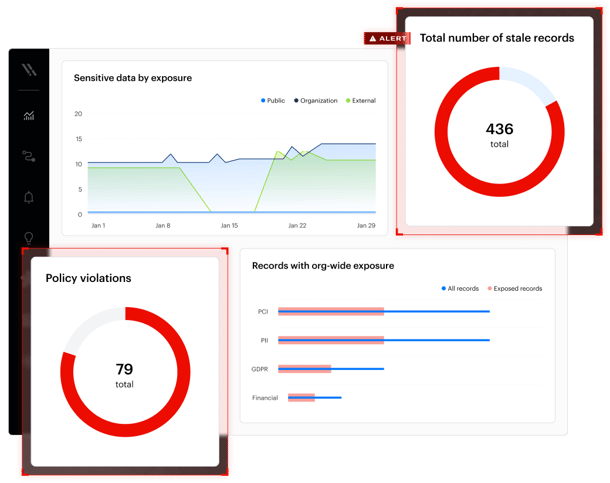Click the 20 value on the y-axis
610x483 pixels.
78,114
